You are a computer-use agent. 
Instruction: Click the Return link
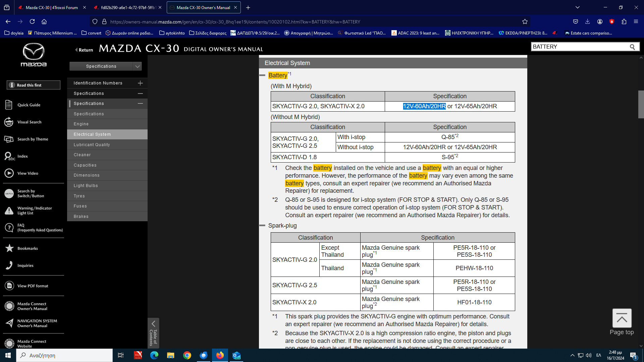tap(84, 50)
